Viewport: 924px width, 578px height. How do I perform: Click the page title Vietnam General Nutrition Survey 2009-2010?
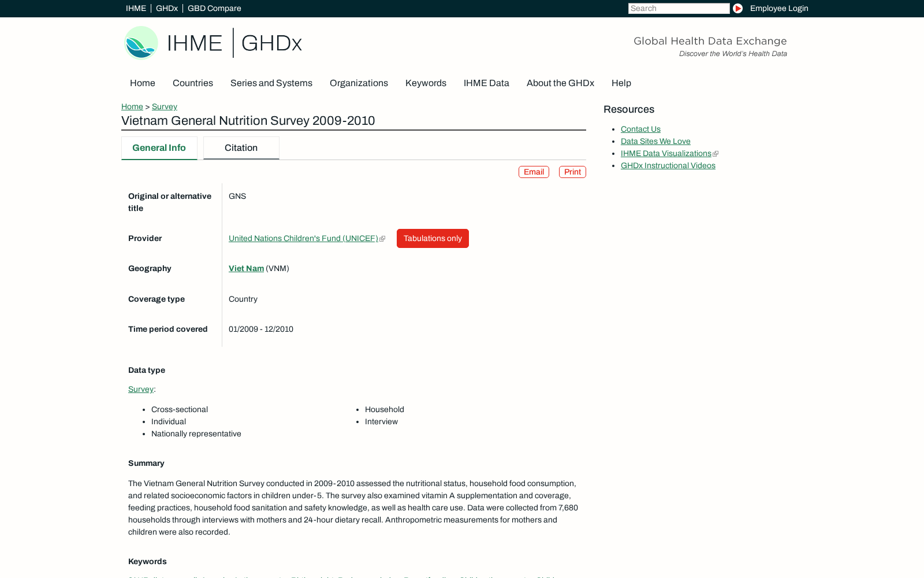coord(248,121)
